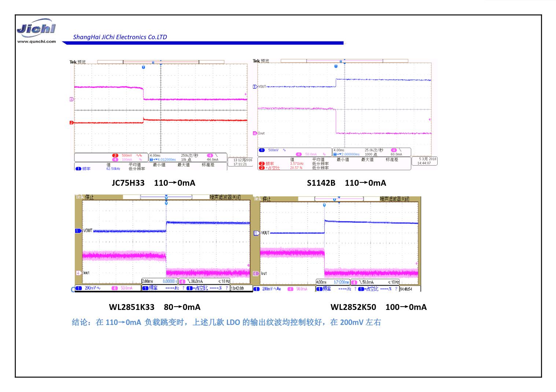556x392 pixels.
Task: Open the WL2852K50 oscilloscope capture image
Action: pyautogui.click(x=337, y=244)
